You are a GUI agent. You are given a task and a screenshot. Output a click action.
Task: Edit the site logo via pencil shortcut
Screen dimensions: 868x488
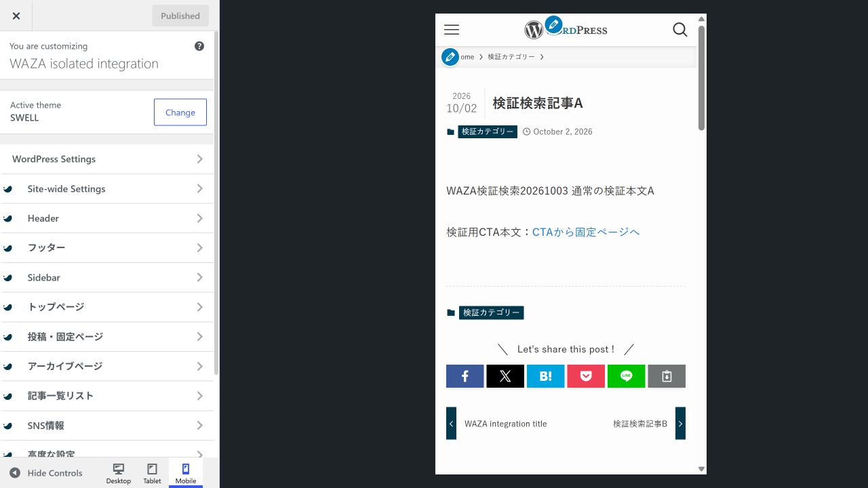click(554, 25)
